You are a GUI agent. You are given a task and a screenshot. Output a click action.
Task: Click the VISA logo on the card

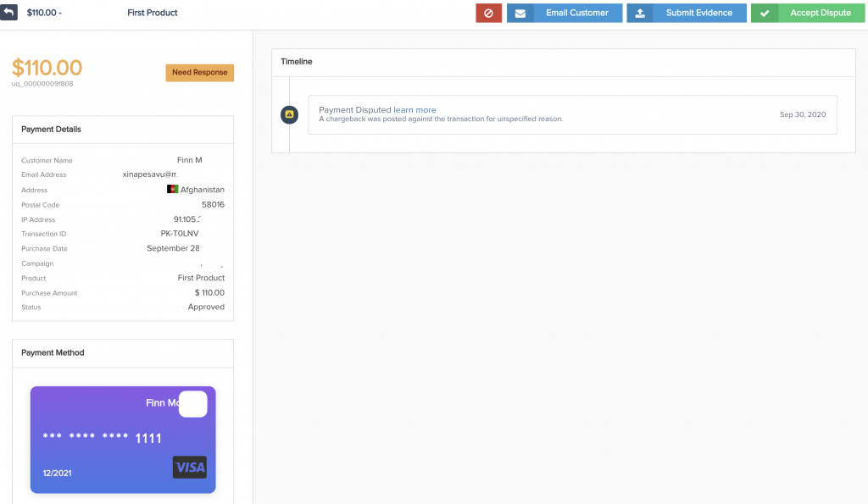pyautogui.click(x=189, y=467)
